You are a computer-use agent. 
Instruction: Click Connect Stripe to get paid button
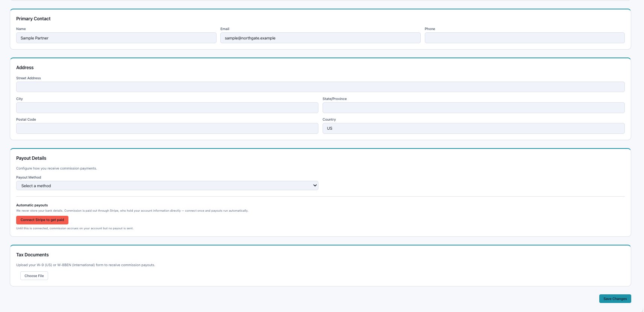pyautogui.click(x=42, y=220)
